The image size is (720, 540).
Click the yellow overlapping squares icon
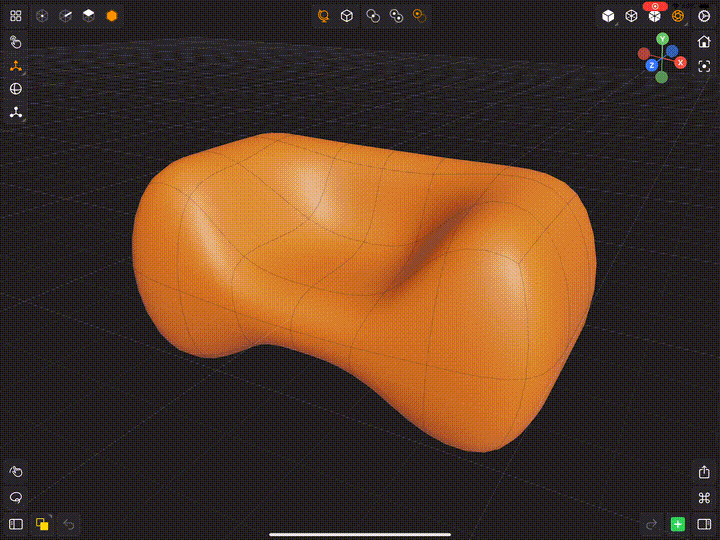(42, 524)
